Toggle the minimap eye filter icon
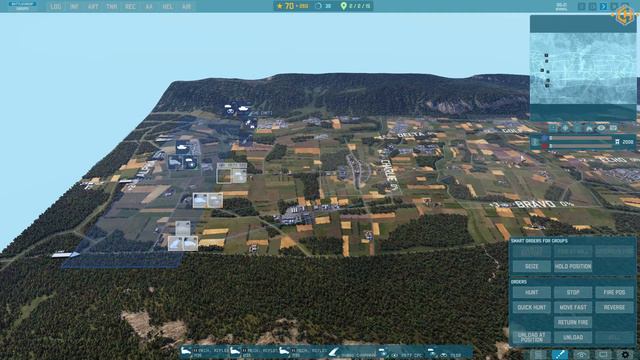This screenshot has width=640, height=360. click(x=601, y=128)
